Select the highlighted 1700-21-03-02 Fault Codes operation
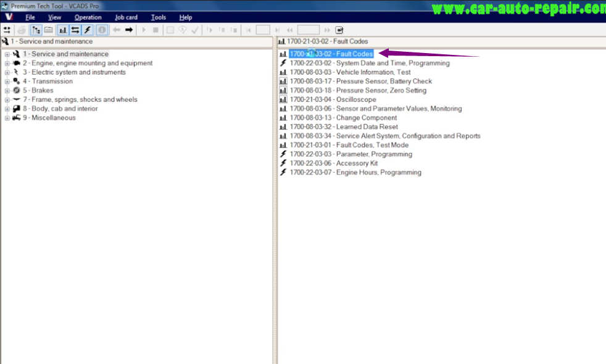This screenshot has height=364, width=606. (331, 54)
